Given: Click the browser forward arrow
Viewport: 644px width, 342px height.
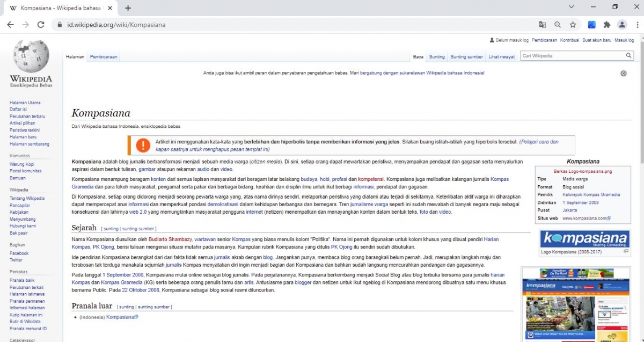Looking at the screenshot, I should click(25, 25).
